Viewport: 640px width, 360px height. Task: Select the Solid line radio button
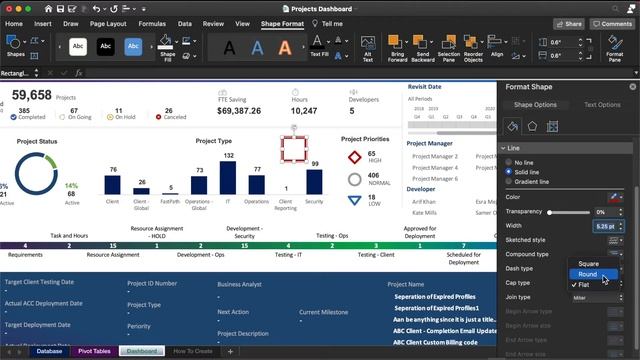tap(509, 172)
